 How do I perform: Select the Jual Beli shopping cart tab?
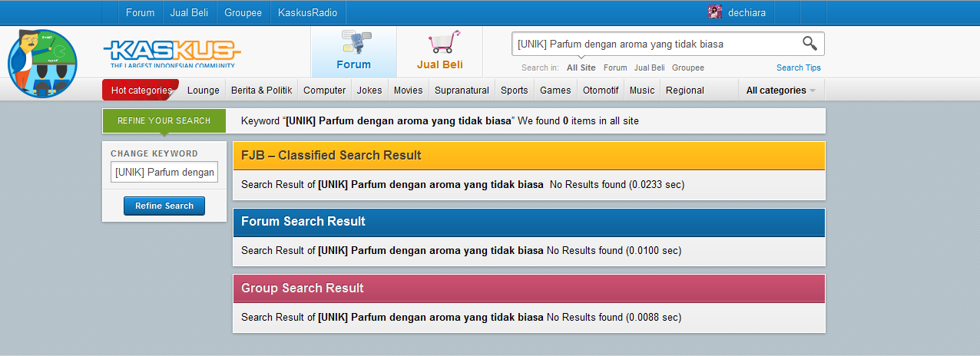coord(439,51)
